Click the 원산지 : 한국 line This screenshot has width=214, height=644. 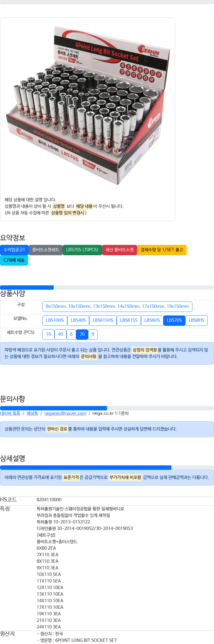click(x=50, y=634)
